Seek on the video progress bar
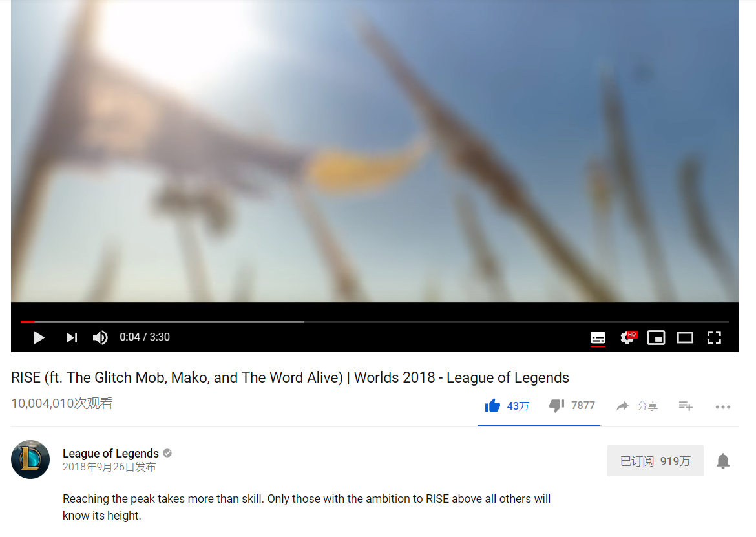This screenshot has width=756, height=537. tap(375, 322)
